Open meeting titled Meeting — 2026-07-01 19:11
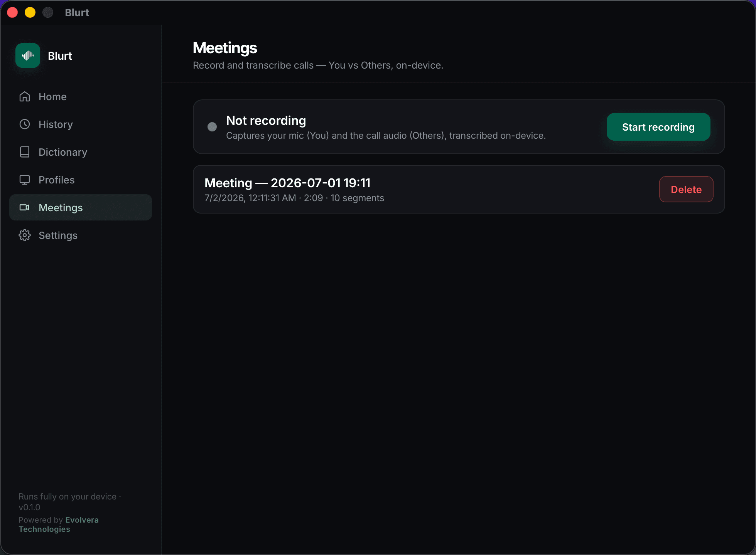Viewport: 756px width, 555px height. [287, 183]
